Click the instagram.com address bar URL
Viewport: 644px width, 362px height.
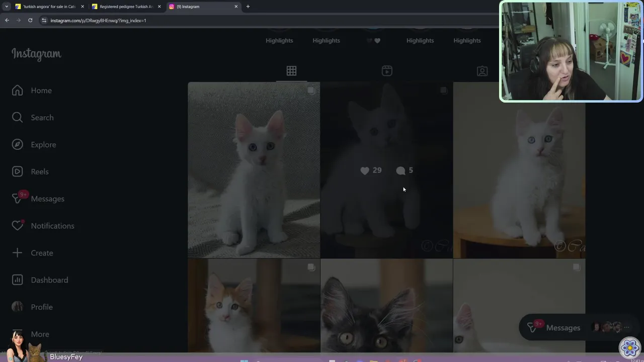coord(98,21)
